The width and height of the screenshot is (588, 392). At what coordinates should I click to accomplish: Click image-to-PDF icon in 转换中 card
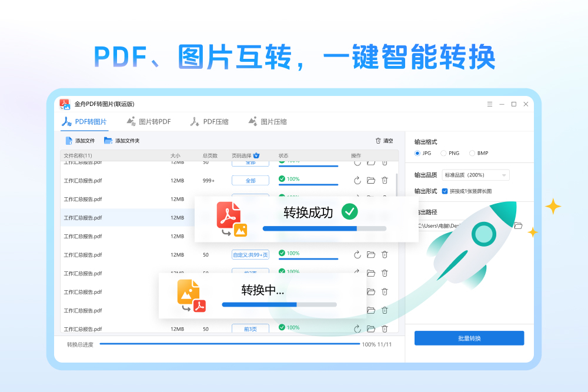[191, 296]
